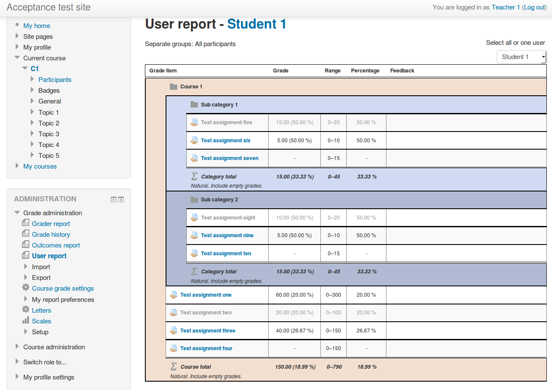The height and width of the screenshot is (392, 552).
Task: Expand My report preferences node
Action: (26, 299)
